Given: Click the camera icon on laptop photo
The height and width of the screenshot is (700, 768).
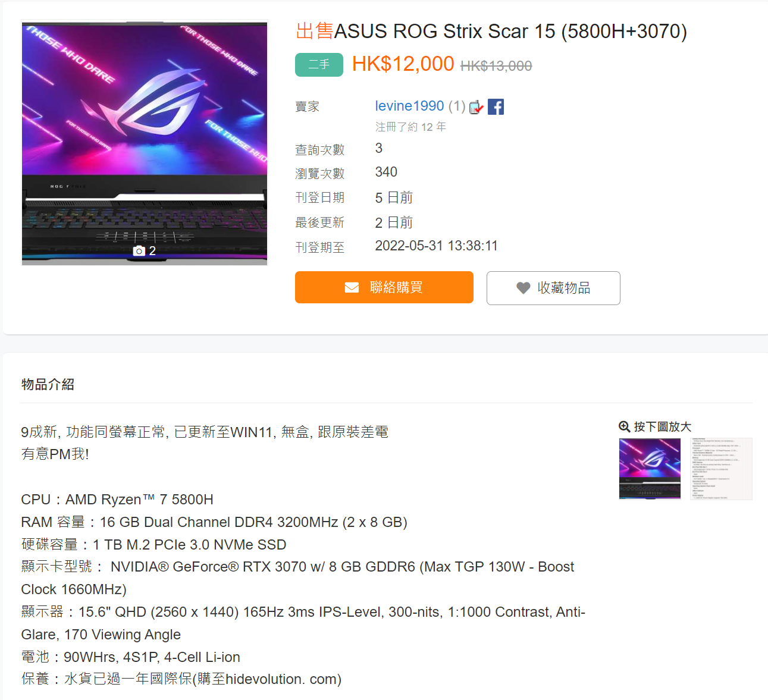Looking at the screenshot, I should coord(139,251).
